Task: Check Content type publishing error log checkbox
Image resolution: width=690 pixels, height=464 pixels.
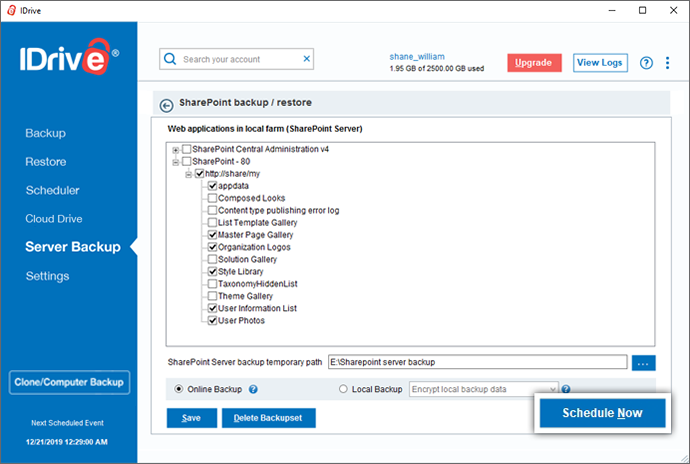Action: click(x=212, y=210)
